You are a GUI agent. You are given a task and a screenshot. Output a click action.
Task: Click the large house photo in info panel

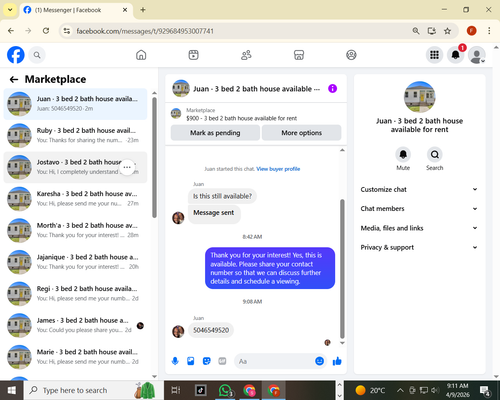pos(419,97)
